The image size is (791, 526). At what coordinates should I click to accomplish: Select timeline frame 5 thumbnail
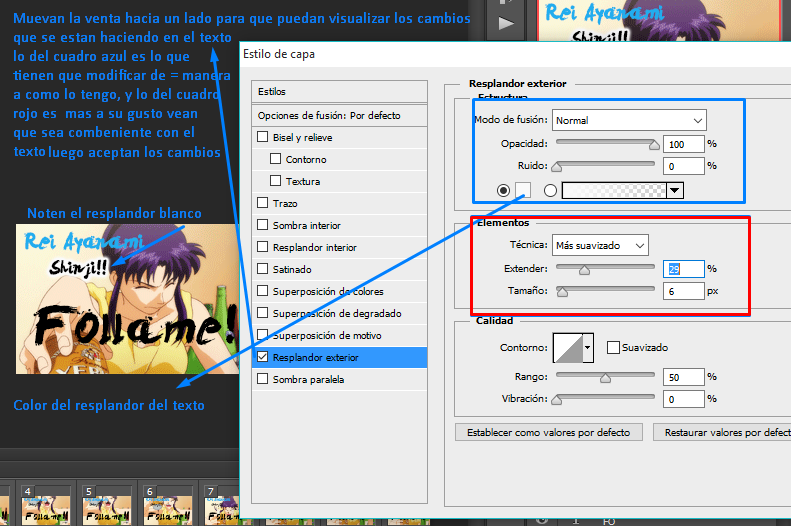click(x=106, y=510)
